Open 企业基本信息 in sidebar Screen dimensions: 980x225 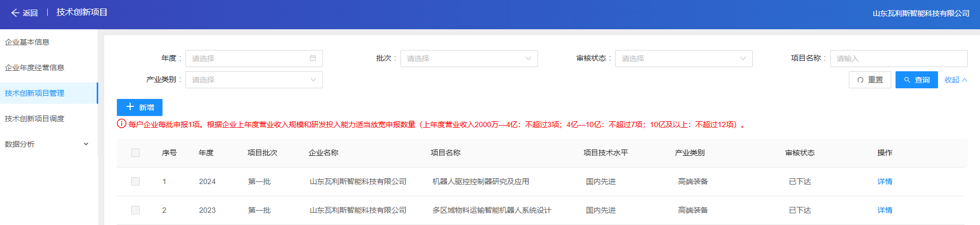pos(27,42)
